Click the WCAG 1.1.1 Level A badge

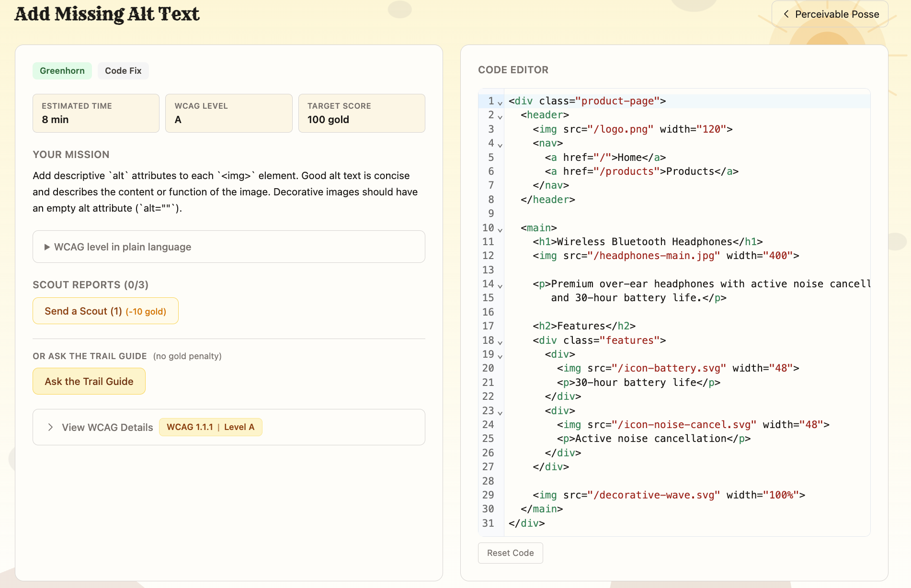[210, 427]
